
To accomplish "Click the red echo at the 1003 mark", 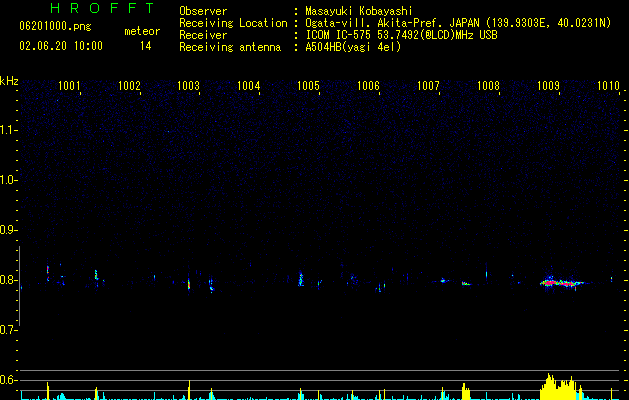I will click(x=189, y=285).
